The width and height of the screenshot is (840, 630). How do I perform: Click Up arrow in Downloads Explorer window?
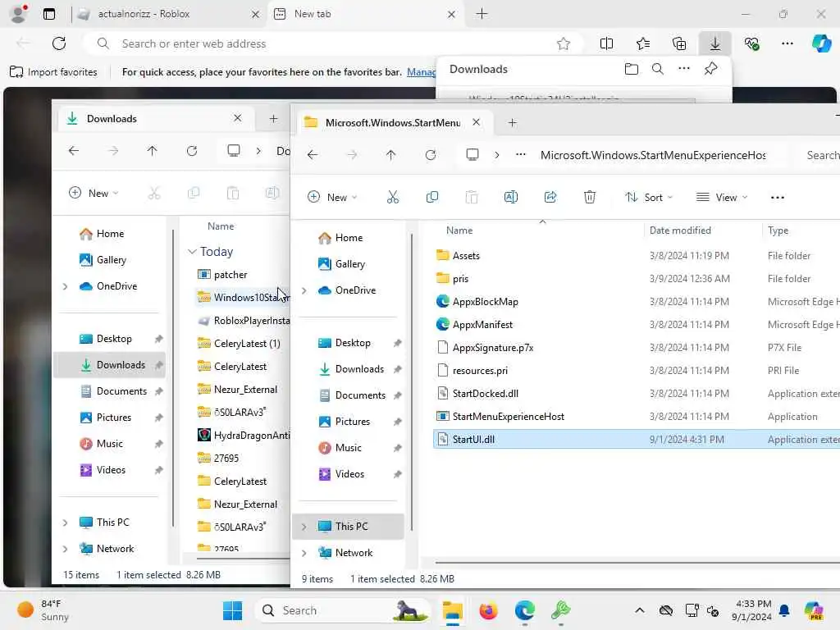click(152, 151)
